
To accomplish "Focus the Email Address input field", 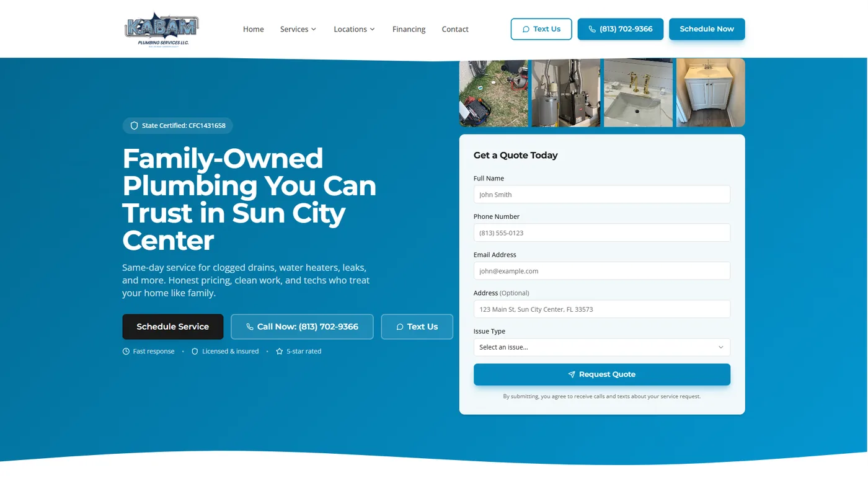I will coord(602,271).
